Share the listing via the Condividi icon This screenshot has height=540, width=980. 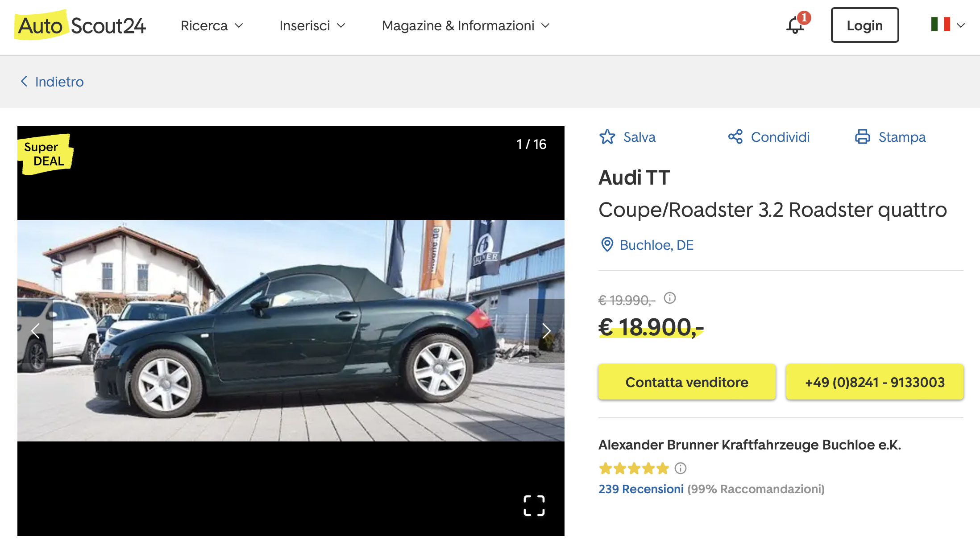(x=735, y=137)
